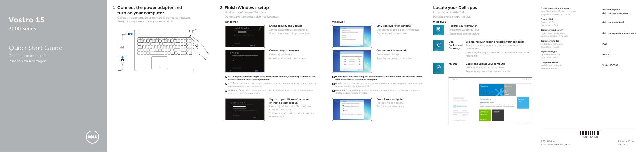Viewport: 644px width, 152px height.
Task: Open the dell.com/regulatory_compliance link
Action: 619,33
